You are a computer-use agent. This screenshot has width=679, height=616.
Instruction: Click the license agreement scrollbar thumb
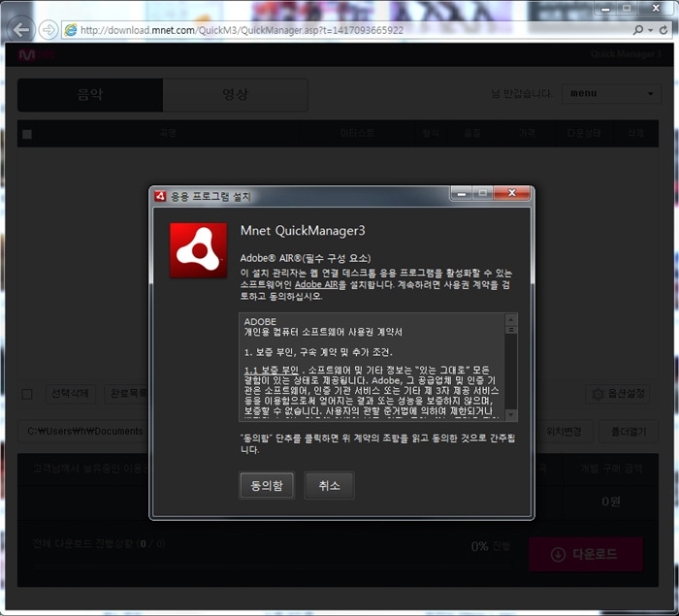coord(511,330)
